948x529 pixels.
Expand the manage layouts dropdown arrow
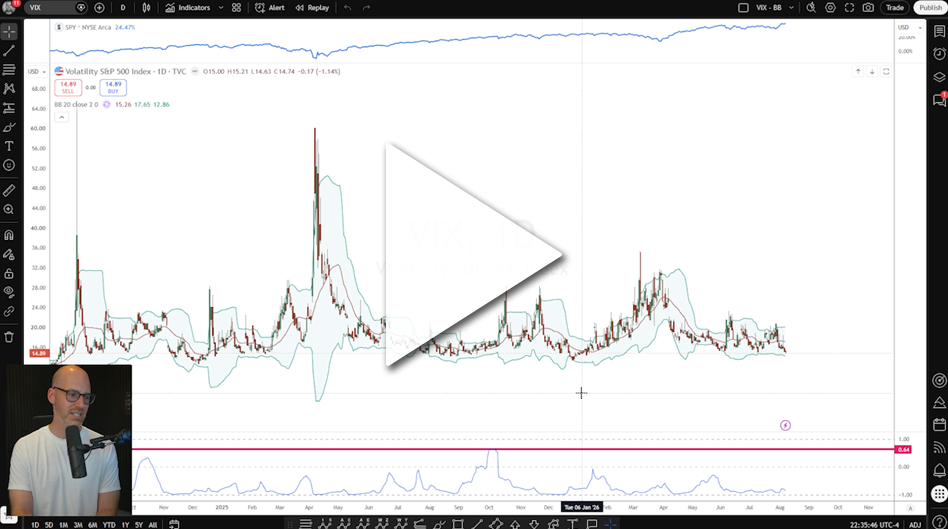click(x=791, y=8)
